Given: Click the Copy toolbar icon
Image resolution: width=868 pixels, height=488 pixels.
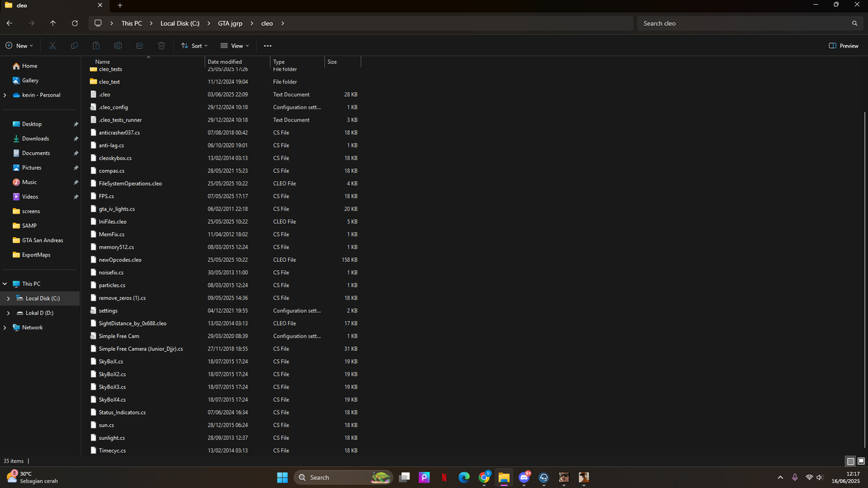Looking at the screenshot, I should click(74, 45).
